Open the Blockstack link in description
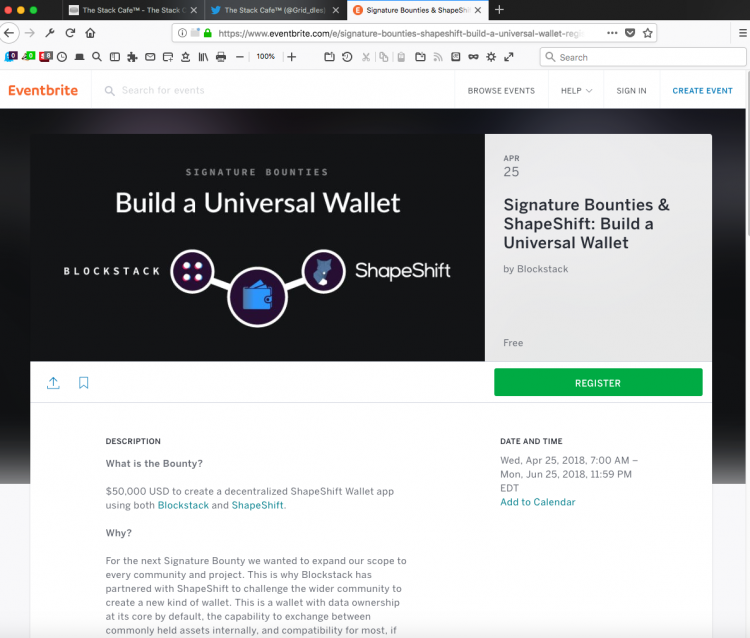Image resolution: width=750 pixels, height=638 pixels. click(x=183, y=505)
